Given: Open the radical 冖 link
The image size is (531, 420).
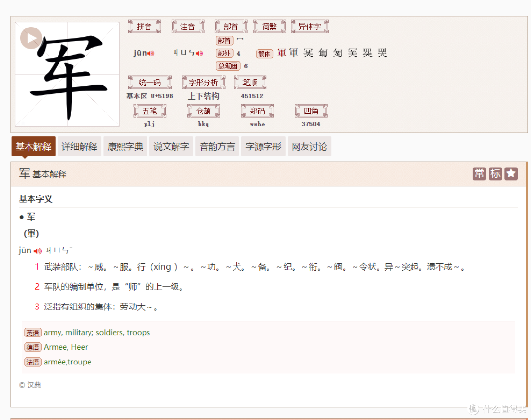Looking at the screenshot, I should 240,40.
